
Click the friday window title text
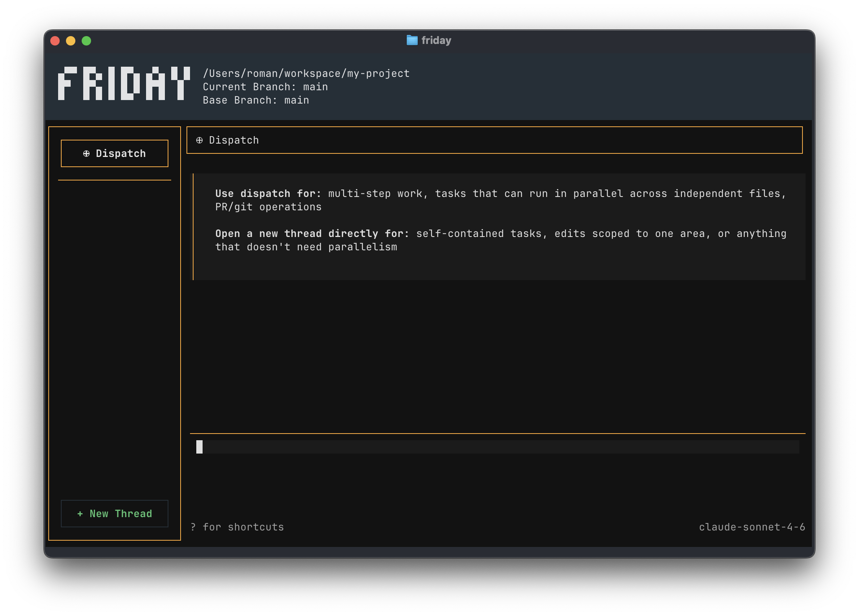pyautogui.click(x=436, y=40)
